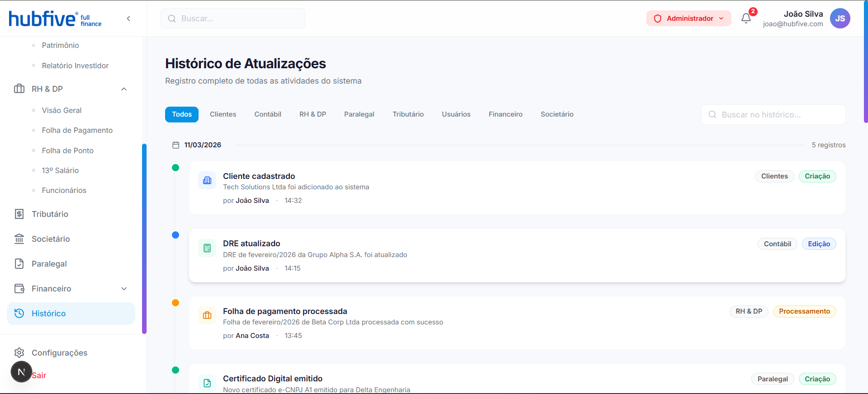The image size is (868, 394).
Task: Click blue timeline dot for DRE atualizado
Action: 175,235
